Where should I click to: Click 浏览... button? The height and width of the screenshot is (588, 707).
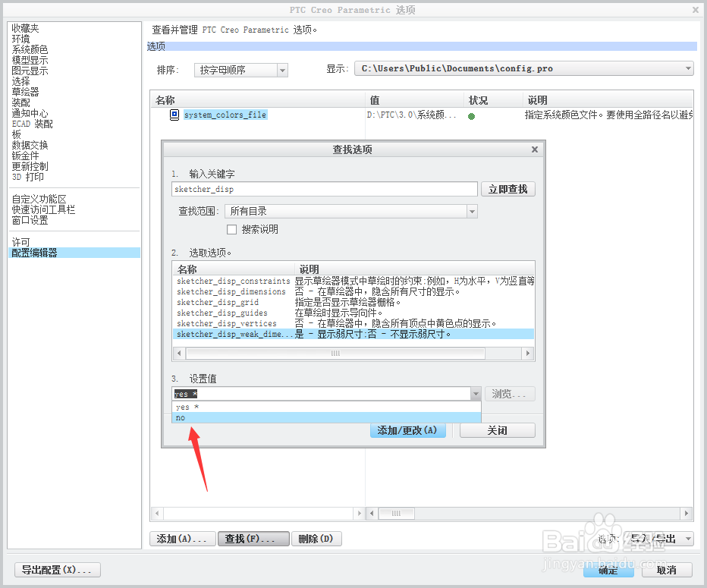(510, 394)
